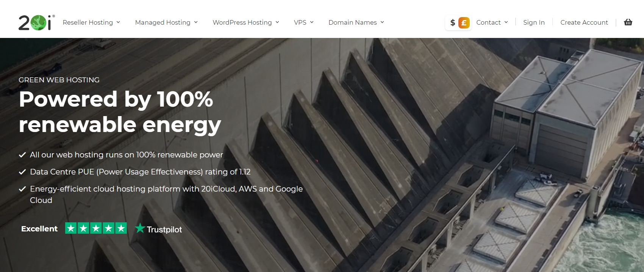The width and height of the screenshot is (644, 272).
Task: Expand Managed Hosting chevron arrow
Action: (x=196, y=22)
